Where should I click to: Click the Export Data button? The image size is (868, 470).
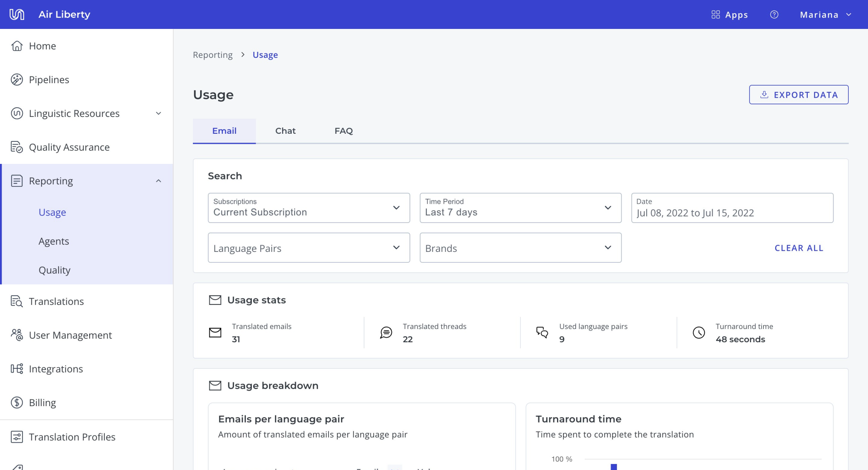coord(799,95)
